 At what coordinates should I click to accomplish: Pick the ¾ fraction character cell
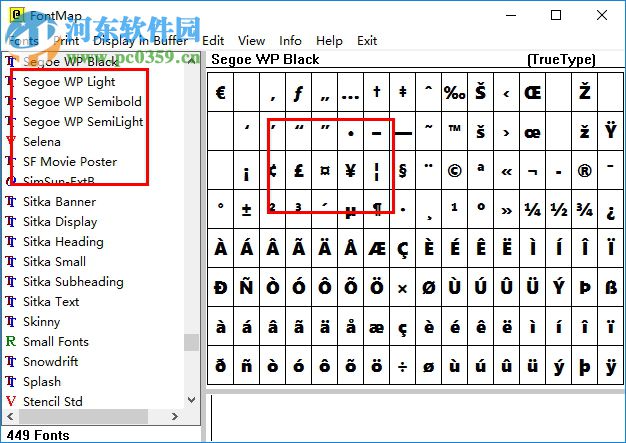point(584,209)
